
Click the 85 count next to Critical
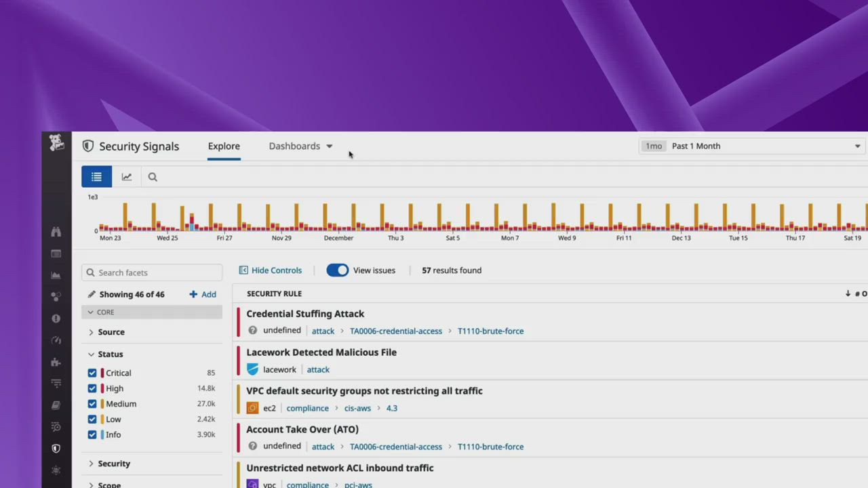click(x=211, y=373)
